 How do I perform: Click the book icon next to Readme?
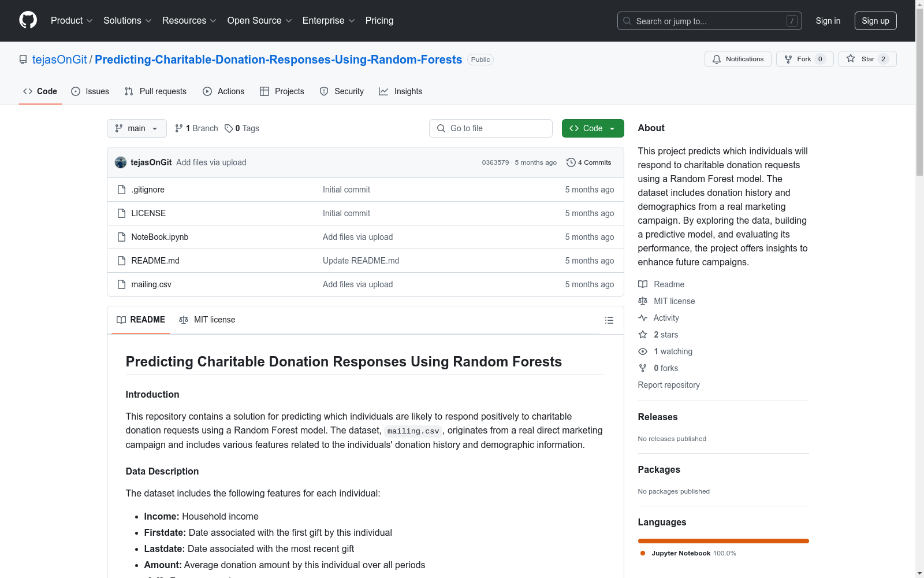coord(643,284)
